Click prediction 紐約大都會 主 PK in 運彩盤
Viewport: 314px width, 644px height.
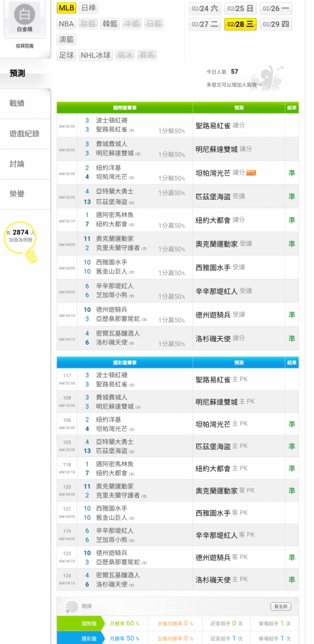tap(221, 468)
